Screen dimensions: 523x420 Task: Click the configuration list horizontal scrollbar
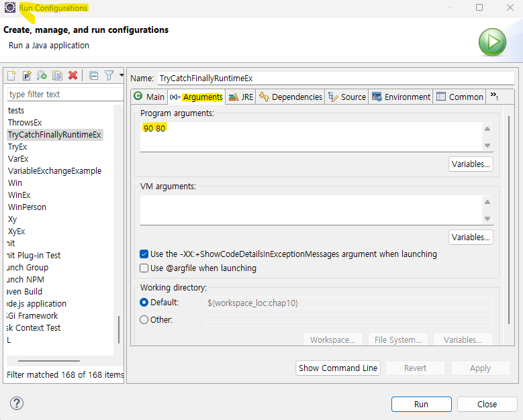(49, 361)
